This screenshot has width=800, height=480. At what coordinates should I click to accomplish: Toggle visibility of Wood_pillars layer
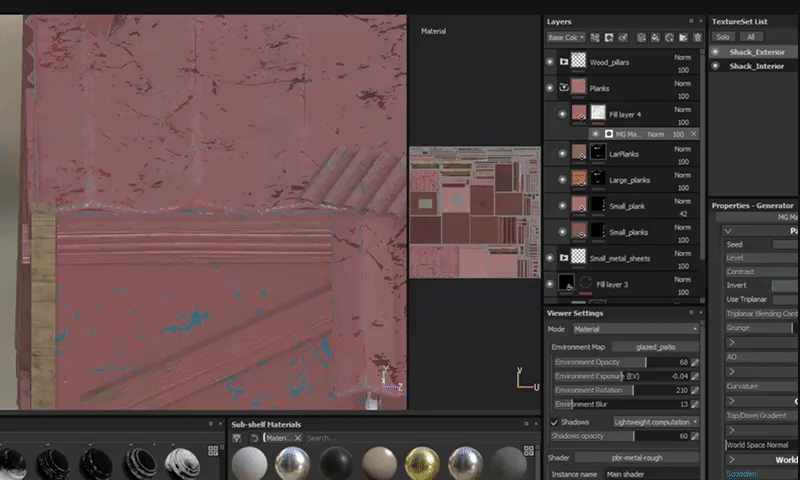549,62
